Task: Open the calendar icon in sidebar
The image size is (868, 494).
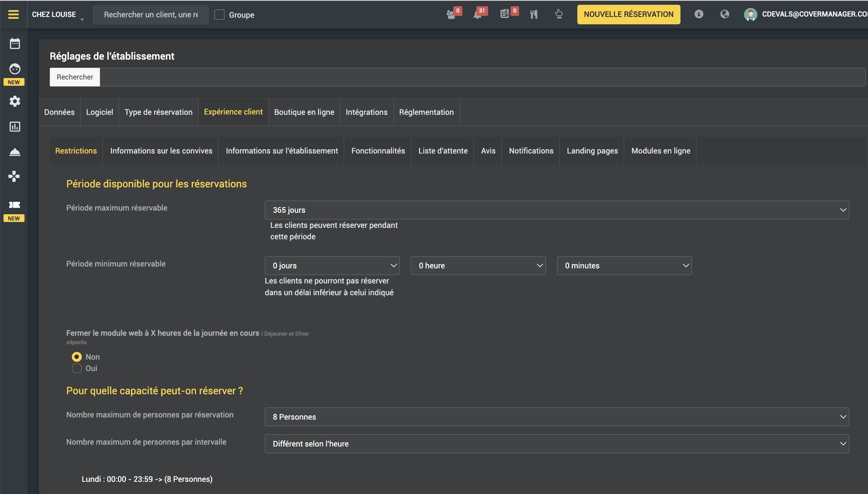Action: (15, 44)
